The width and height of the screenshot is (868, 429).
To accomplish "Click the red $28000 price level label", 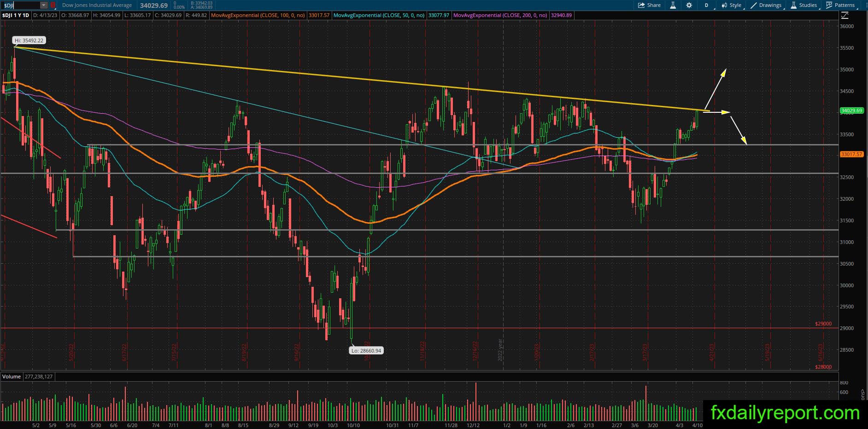I will coord(823,367).
